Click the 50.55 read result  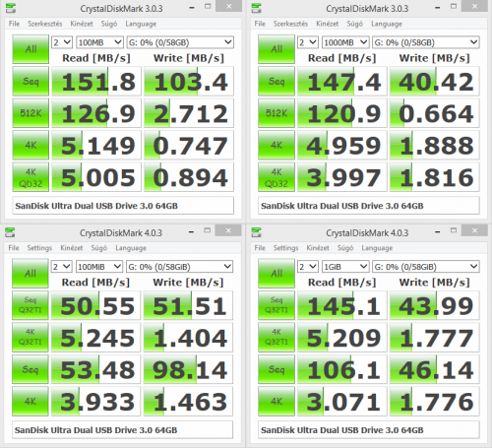(95, 305)
